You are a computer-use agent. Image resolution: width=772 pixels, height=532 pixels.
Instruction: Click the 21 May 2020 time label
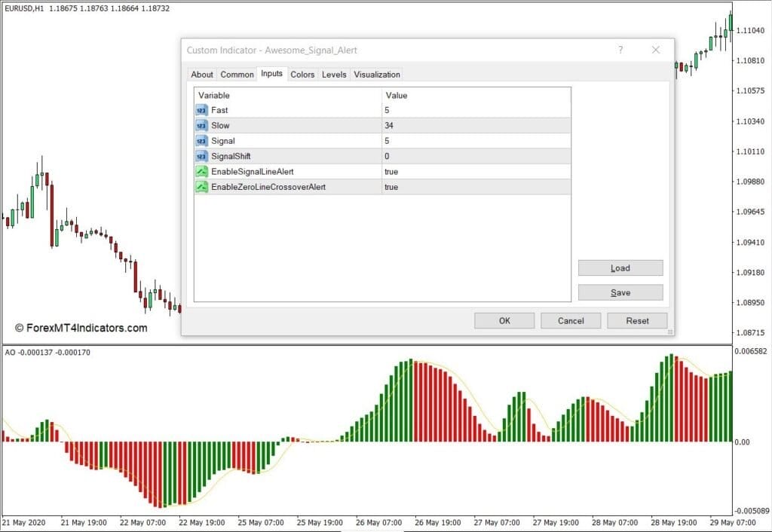[23, 522]
